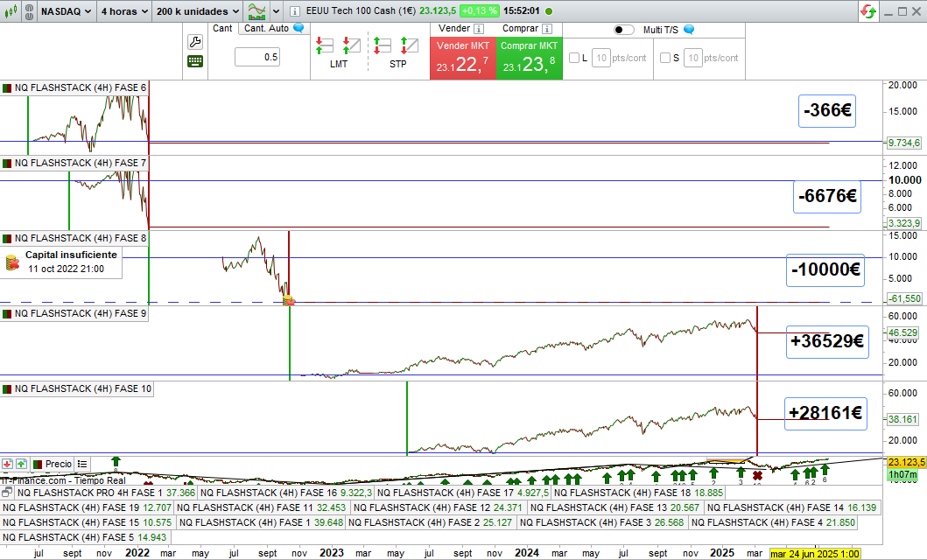This screenshot has height=560, width=927.
Task: Click the green keyboard shortcut icon
Action: [x=194, y=61]
